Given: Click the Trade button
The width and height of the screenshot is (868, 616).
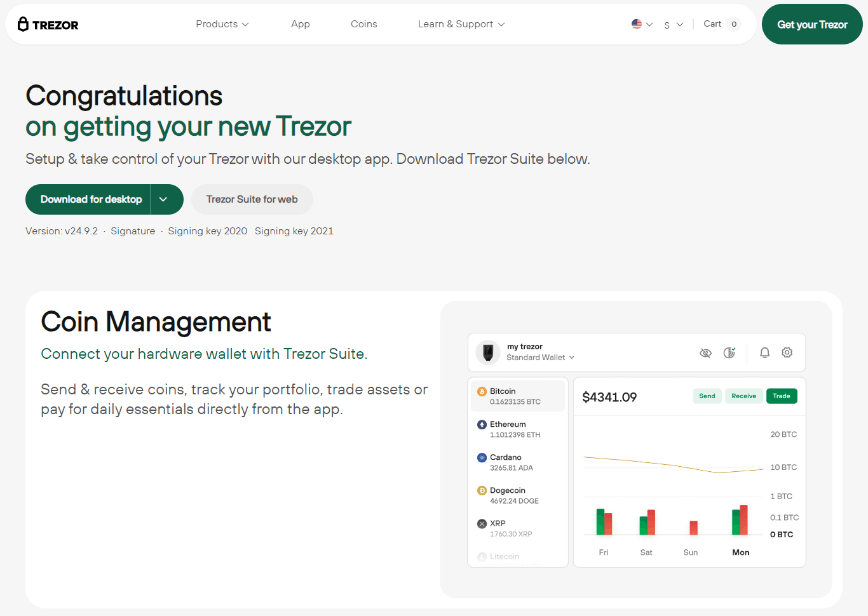Looking at the screenshot, I should [x=782, y=396].
